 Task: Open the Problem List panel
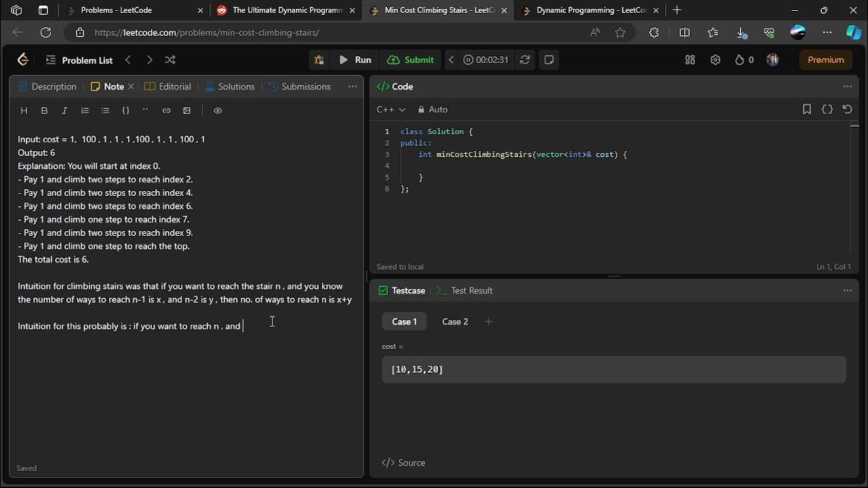click(x=79, y=60)
